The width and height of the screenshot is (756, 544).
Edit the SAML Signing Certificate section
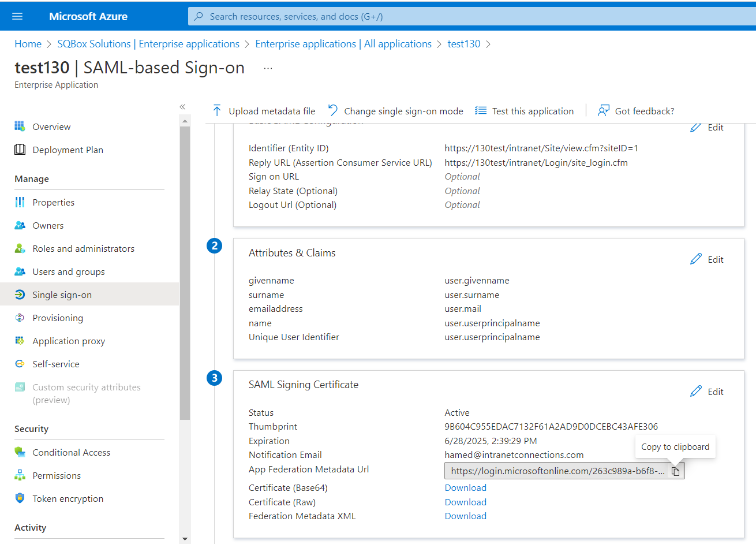pyautogui.click(x=707, y=392)
